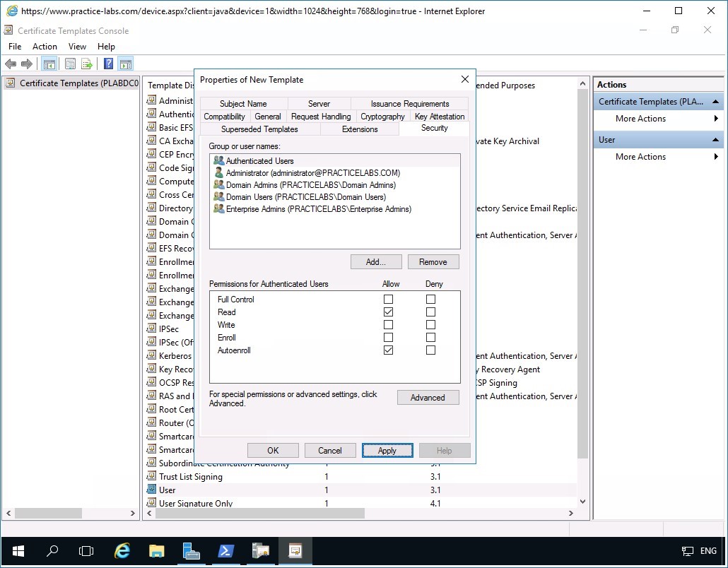Screen dimensions: 728x568
Task: Click the Add... button
Action: coord(376,261)
